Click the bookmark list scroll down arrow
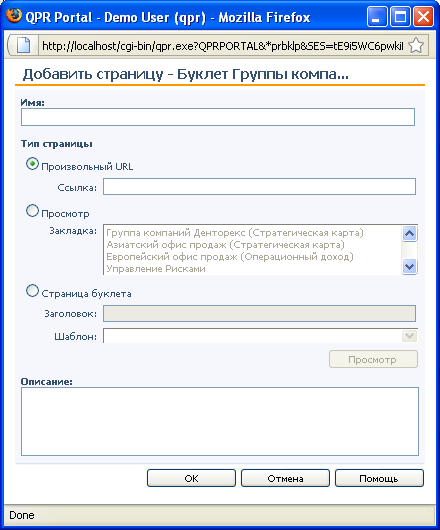The width and height of the screenshot is (440, 530). point(410,267)
